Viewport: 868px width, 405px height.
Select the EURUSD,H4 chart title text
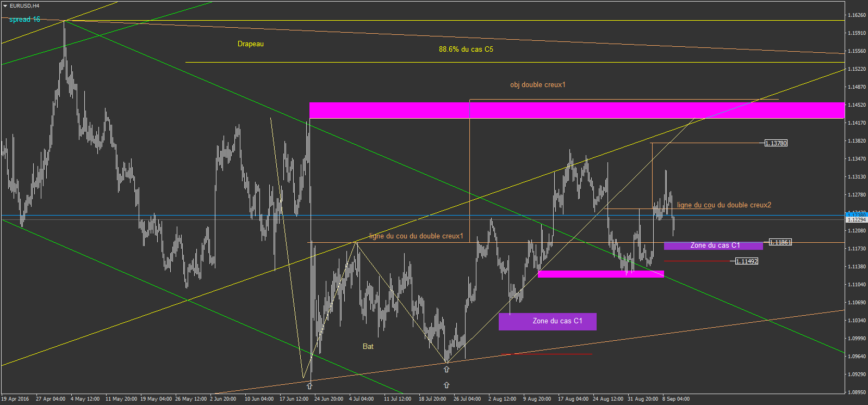(x=24, y=5)
